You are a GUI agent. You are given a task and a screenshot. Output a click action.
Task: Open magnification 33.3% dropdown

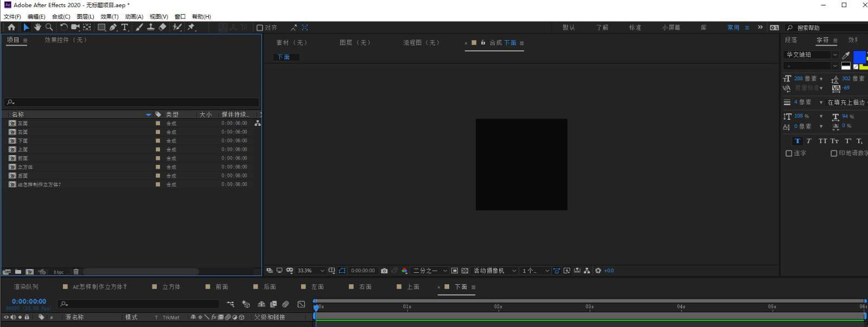coord(310,271)
